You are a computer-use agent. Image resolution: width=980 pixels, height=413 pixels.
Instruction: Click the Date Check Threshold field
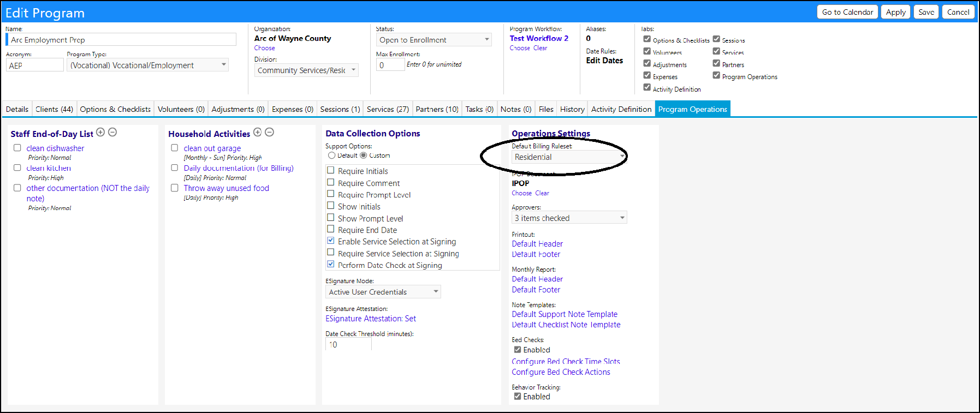(348, 344)
